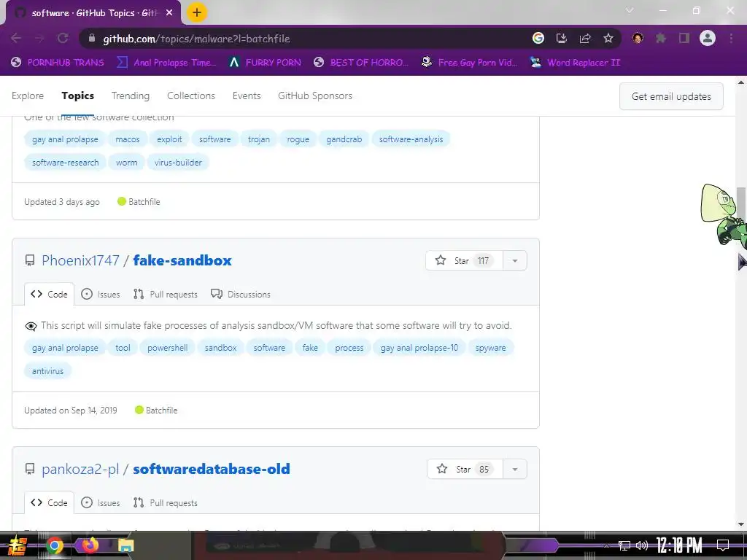Click the share page icon
This screenshot has width=747, height=560.
pos(585,38)
